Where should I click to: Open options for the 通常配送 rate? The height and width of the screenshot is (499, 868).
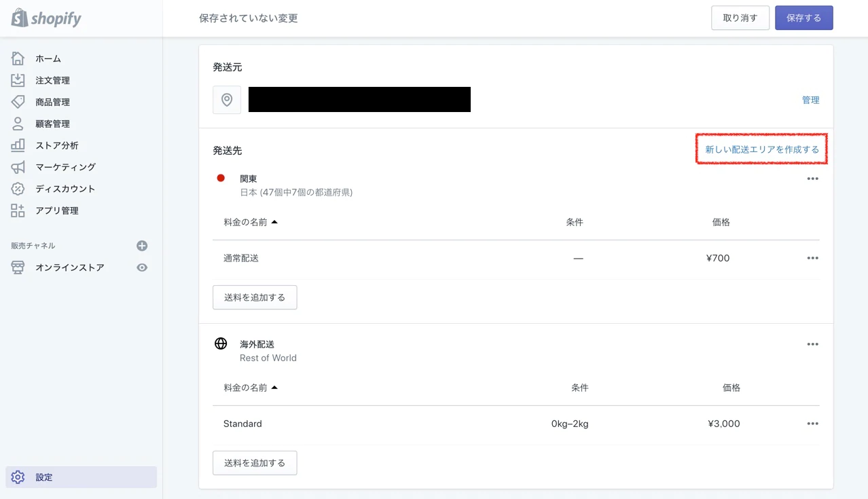[812, 258]
